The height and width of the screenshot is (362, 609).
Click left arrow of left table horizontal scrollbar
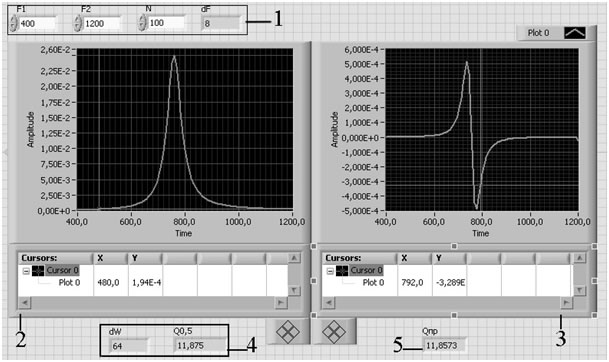[x=24, y=303]
